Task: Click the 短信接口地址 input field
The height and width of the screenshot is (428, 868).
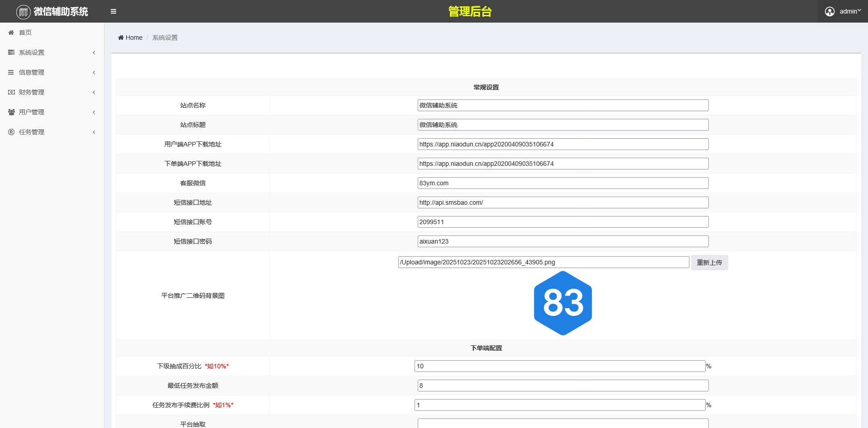Action: (563, 202)
